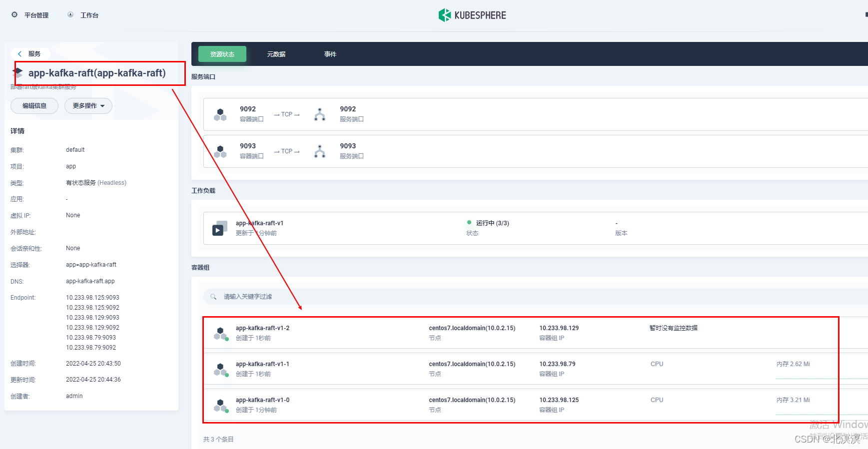Click endpoint 10.233.98.129:9092

[x=92, y=328]
